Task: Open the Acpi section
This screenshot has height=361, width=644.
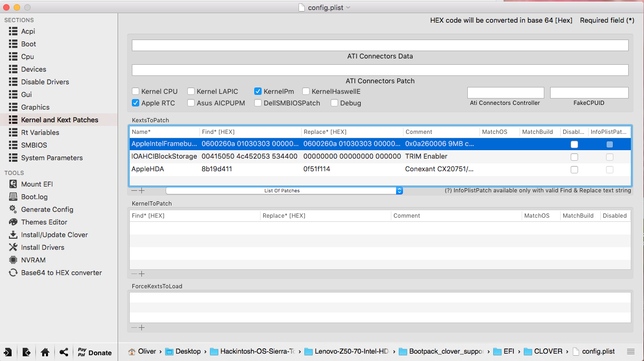Action: (28, 31)
